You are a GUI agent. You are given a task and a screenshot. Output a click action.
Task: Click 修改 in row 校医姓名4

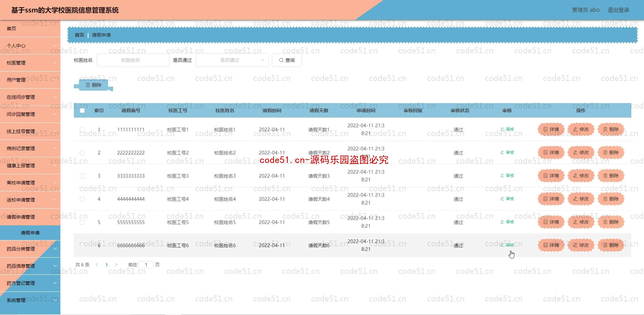(x=581, y=199)
